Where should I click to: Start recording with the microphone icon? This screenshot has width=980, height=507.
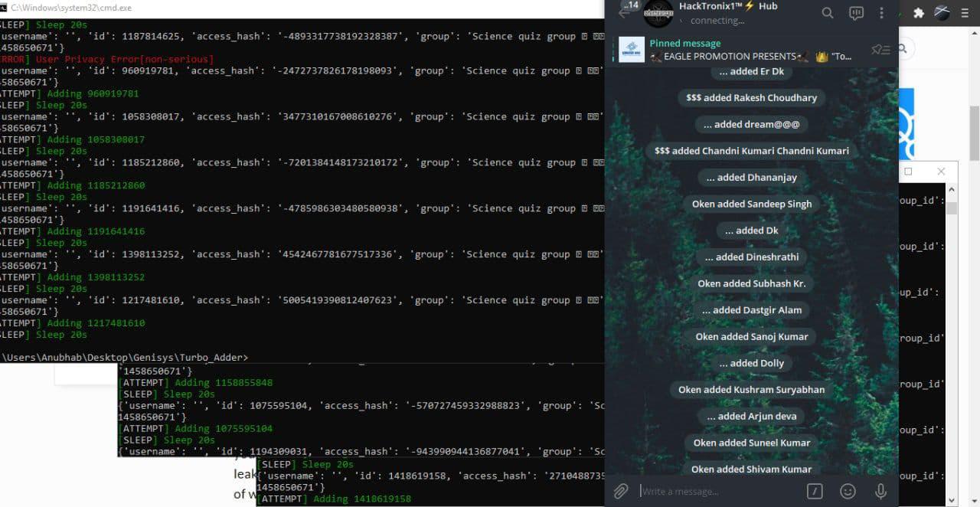point(880,491)
